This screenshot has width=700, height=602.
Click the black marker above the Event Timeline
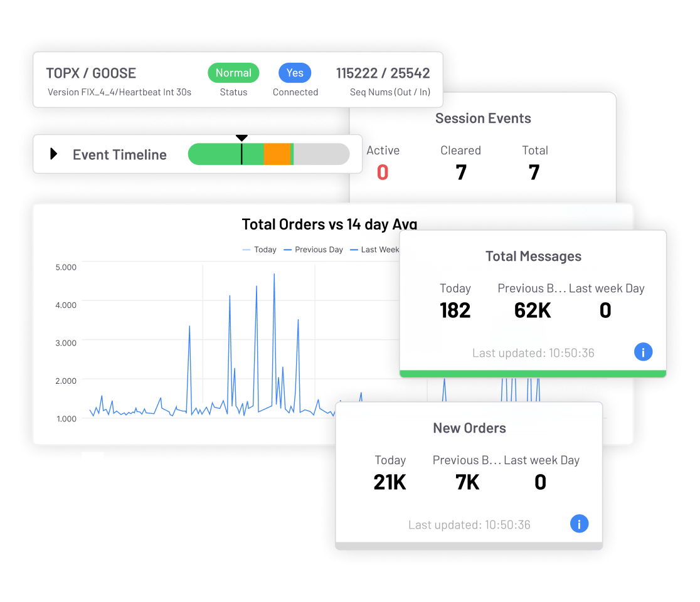pos(241,137)
